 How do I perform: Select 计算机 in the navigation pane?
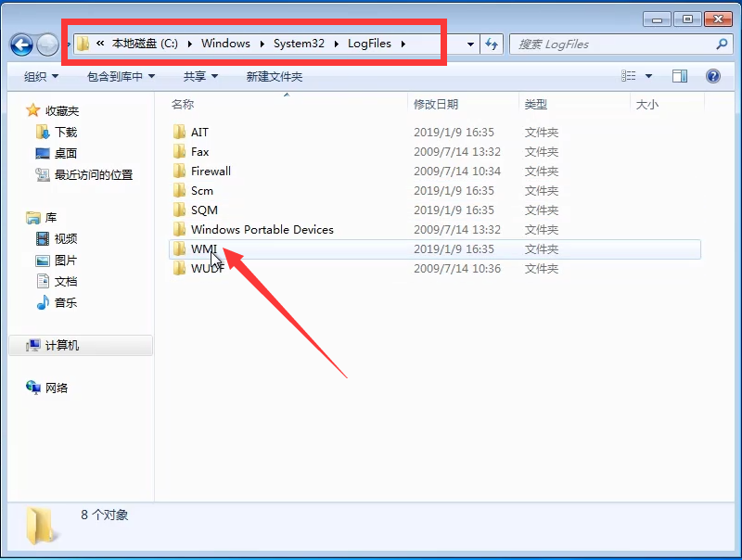click(x=81, y=345)
